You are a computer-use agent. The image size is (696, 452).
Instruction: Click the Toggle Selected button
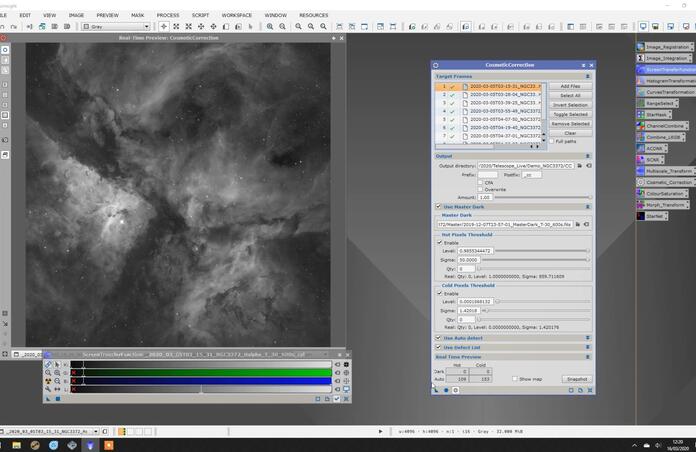pyautogui.click(x=570, y=115)
